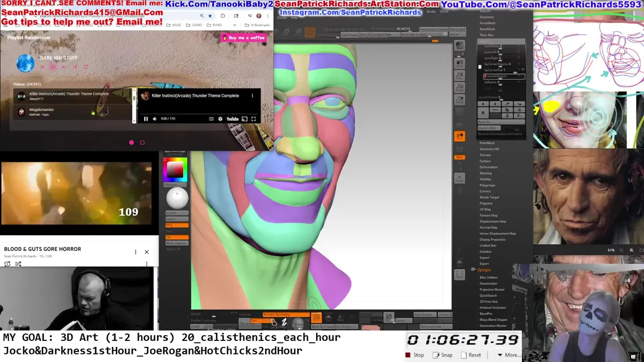Select the Killer Instinct Thunder Theme playlist row
The height and width of the screenshot is (362, 644).
73,96
